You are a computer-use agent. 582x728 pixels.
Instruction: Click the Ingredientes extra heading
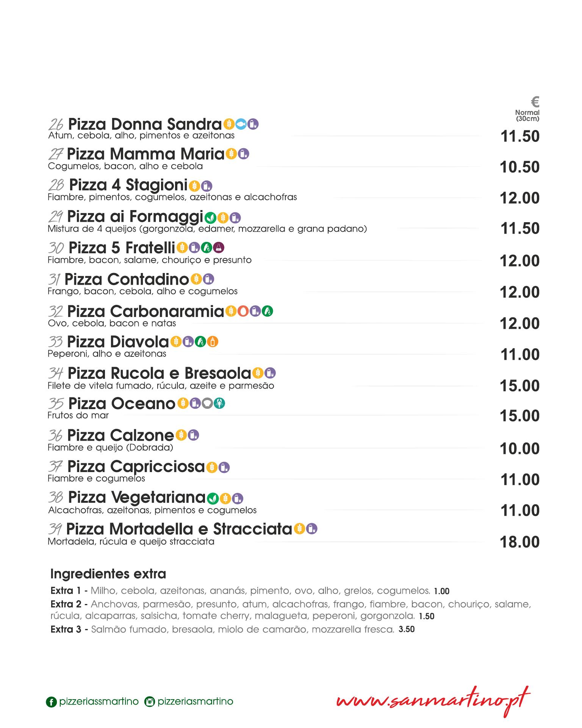pos(108,574)
